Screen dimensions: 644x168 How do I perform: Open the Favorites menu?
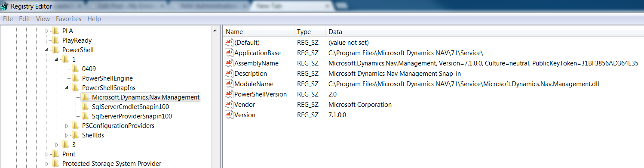(68, 19)
